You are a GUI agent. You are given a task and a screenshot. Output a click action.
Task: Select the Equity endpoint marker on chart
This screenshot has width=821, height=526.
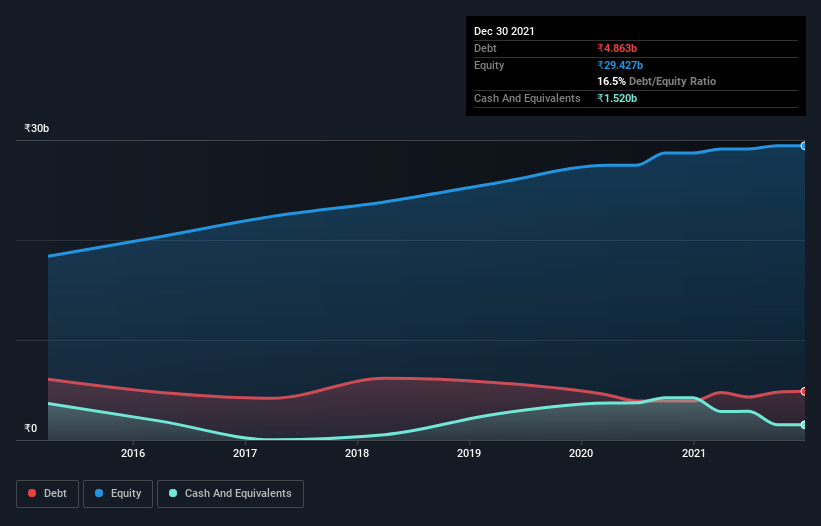pyautogui.click(x=804, y=146)
